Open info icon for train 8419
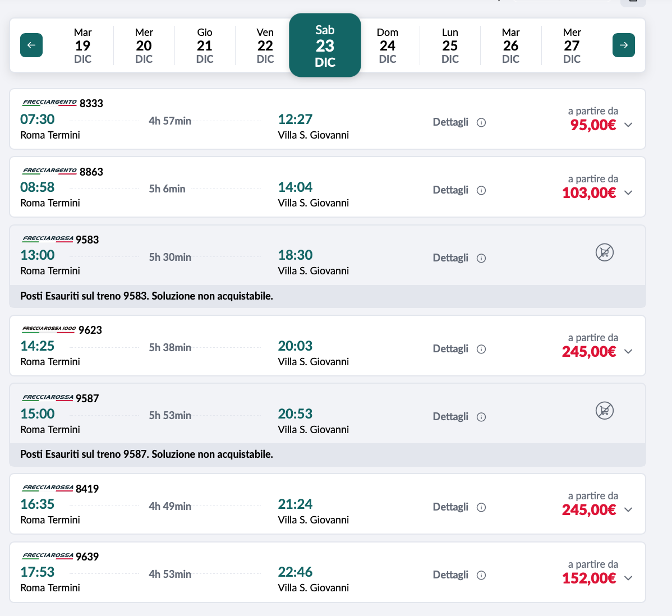The width and height of the screenshot is (672, 616). click(481, 507)
